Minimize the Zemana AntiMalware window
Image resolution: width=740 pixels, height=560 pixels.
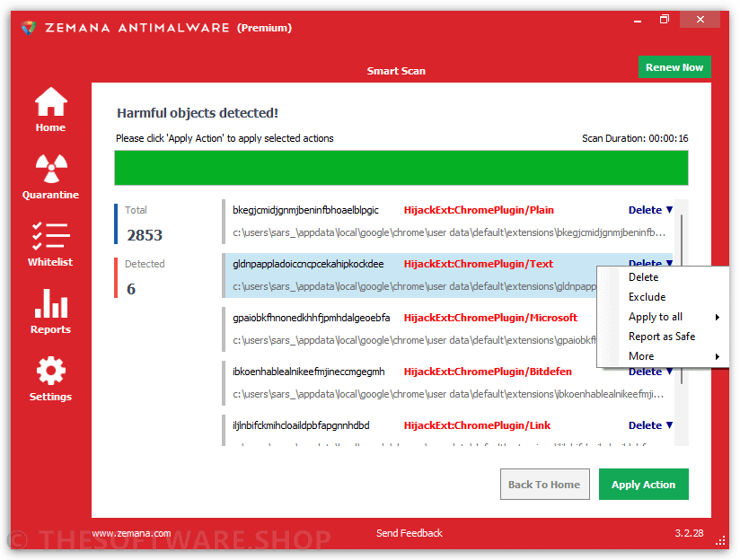tap(638, 21)
